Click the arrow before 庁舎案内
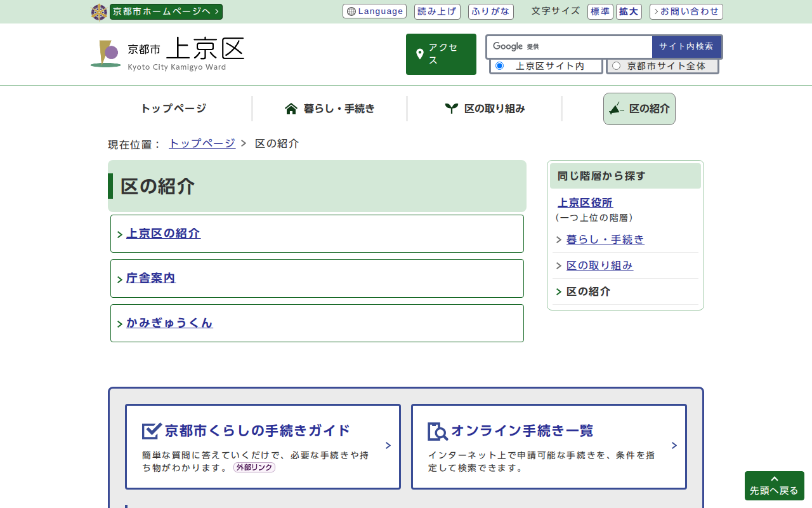 [x=120, y=279]
